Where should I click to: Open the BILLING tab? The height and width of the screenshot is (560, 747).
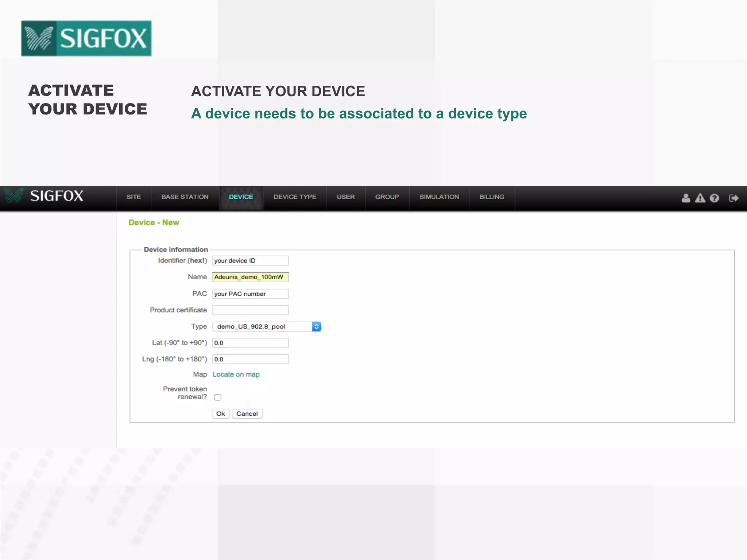(492, 197)
